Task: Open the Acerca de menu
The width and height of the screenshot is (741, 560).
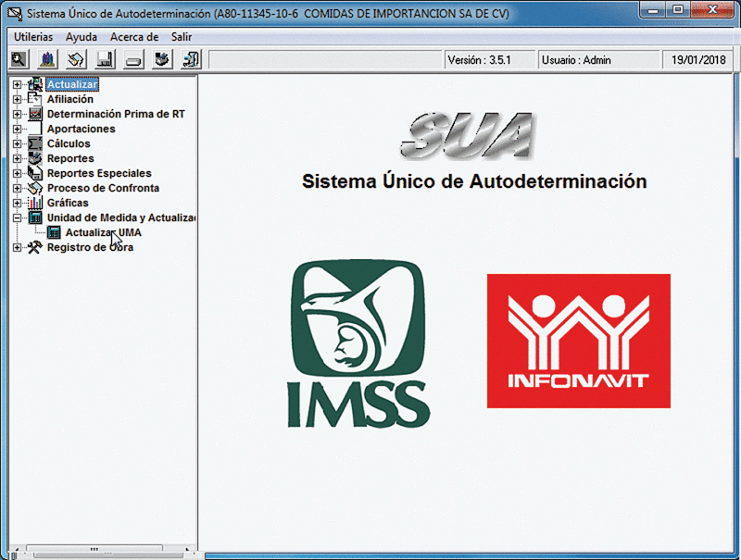Action: pos(134,37)
